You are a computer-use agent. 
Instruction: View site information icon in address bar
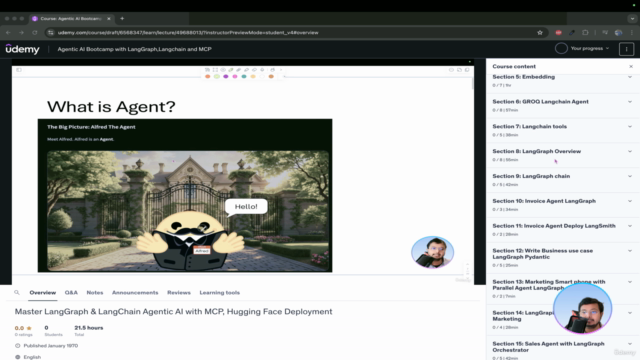(51, 33)
